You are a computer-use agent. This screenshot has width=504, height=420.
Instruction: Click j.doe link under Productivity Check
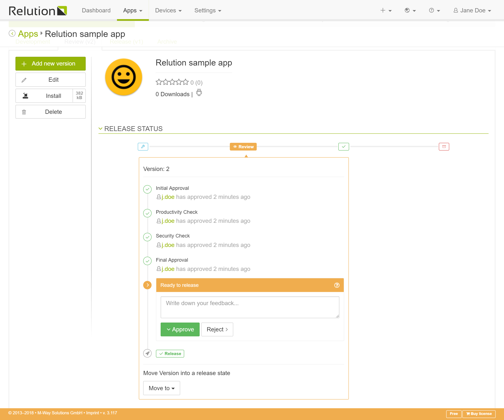(168, 221)
